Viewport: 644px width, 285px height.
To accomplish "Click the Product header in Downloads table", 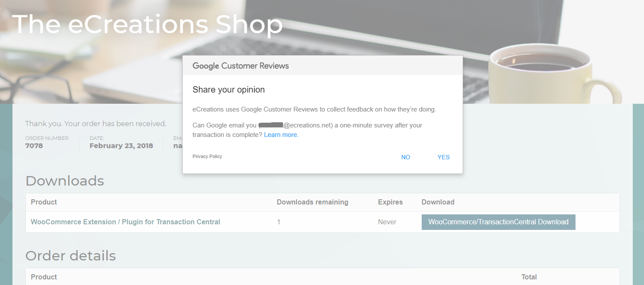I will [x=44, y=202].
